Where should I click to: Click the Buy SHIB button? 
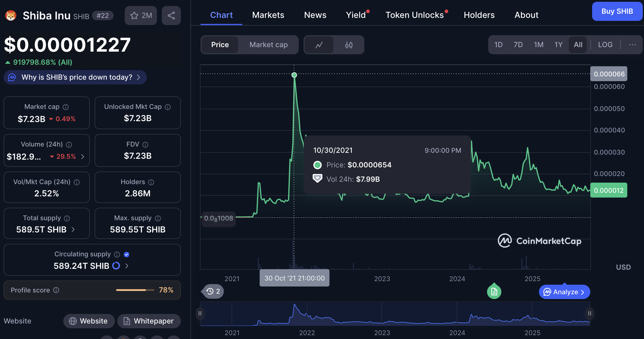point(617,11)
